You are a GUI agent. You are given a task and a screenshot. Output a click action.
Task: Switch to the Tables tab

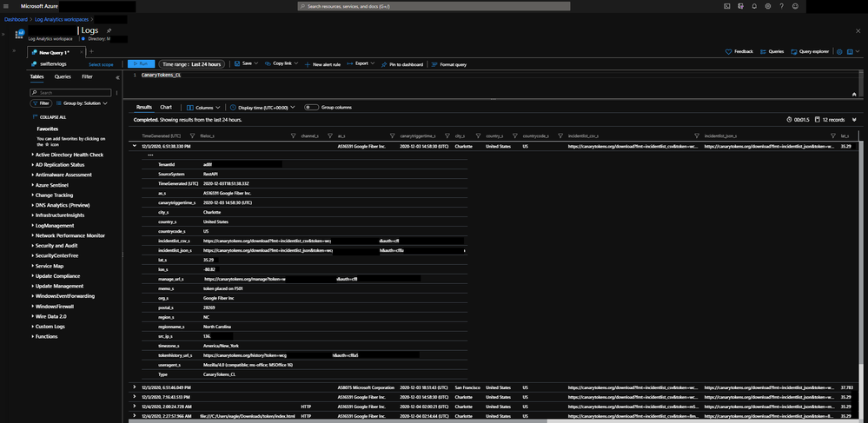(x=37, y=77)
